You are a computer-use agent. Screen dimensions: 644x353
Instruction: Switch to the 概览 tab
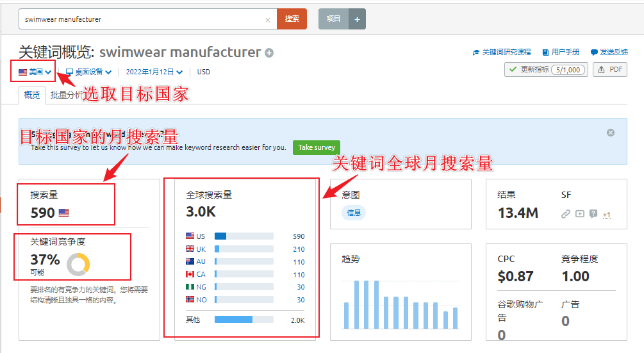32,95
